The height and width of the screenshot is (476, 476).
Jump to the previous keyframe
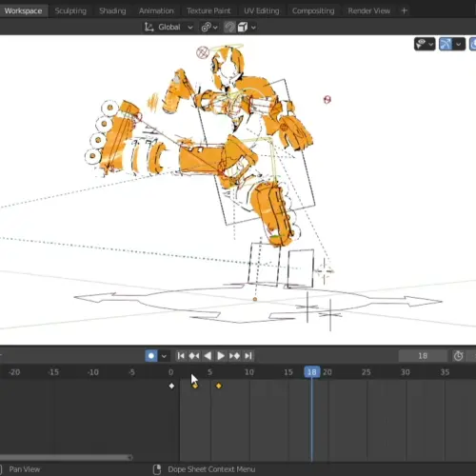pyautogui.click(x=194, y=356)
